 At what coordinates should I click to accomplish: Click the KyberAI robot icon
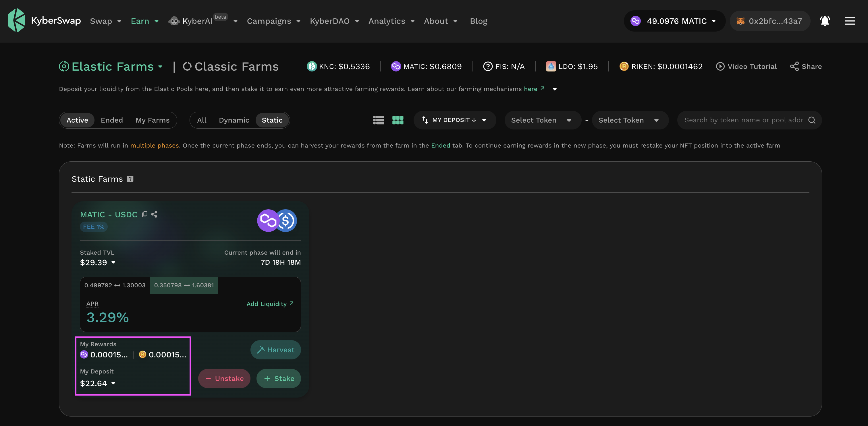[174, 21]
